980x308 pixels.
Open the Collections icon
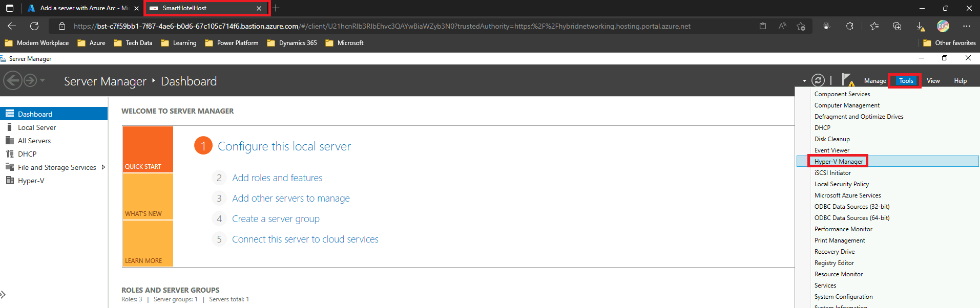(897, 26)
